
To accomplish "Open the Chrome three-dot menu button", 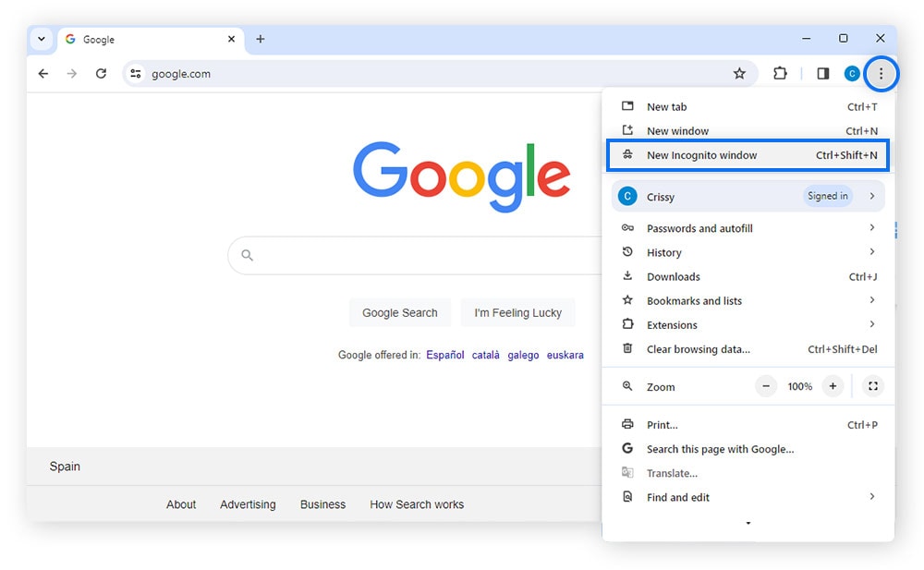I will coord(881,74).
